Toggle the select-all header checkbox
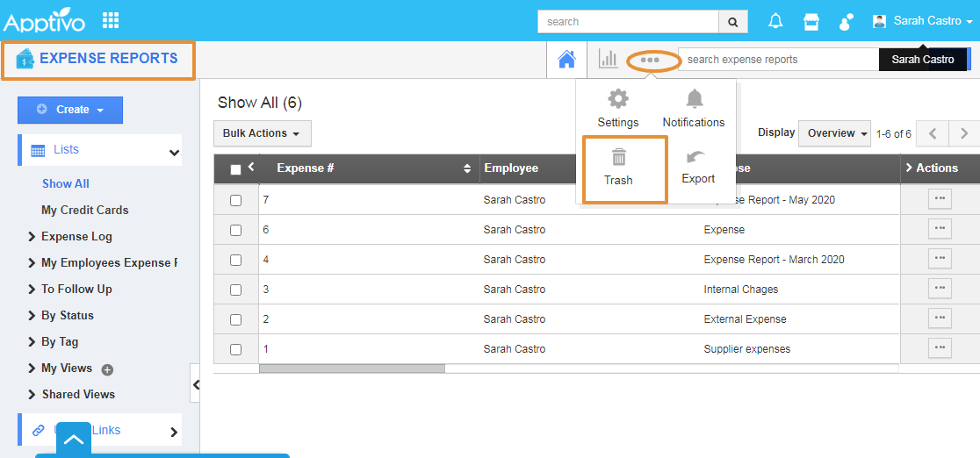 click(235, 169)
